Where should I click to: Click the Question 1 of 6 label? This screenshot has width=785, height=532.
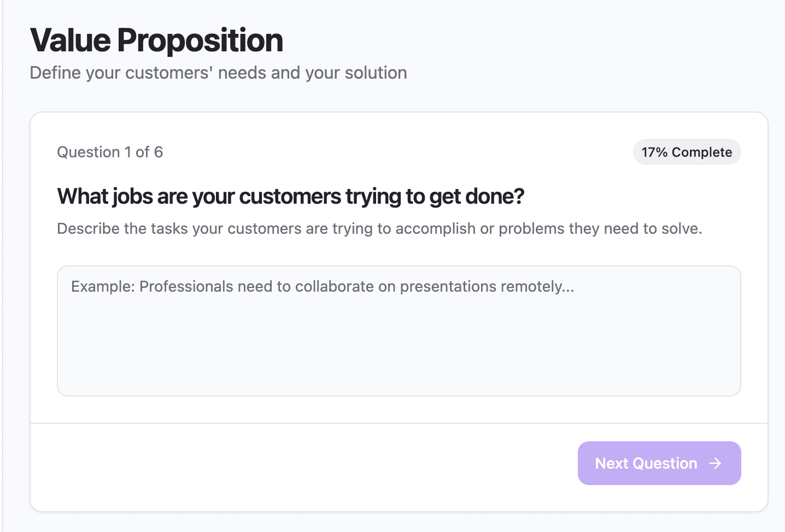coord(110,152)
